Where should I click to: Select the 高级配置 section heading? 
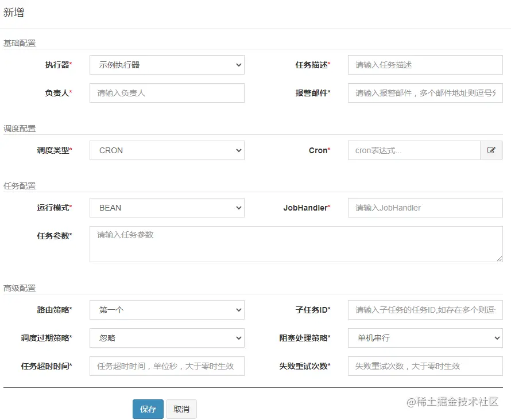point(20,288)
